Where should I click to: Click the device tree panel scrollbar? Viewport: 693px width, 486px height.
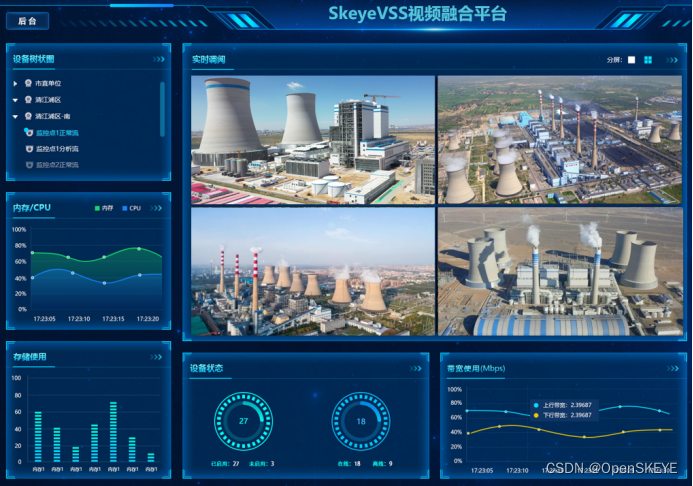(162, 109)
